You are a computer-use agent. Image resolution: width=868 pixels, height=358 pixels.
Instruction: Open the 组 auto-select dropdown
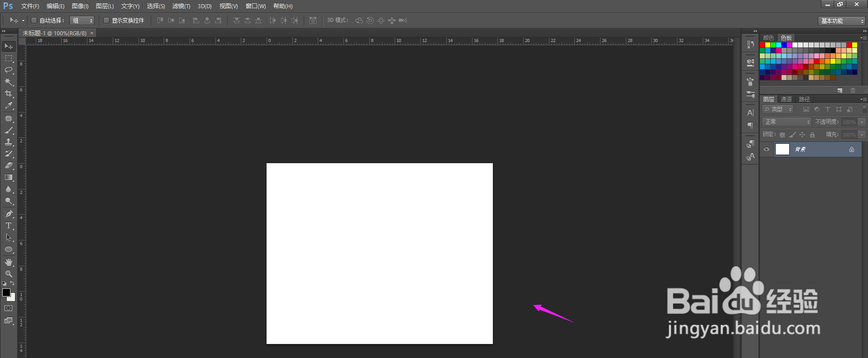(x=82, y=20)
